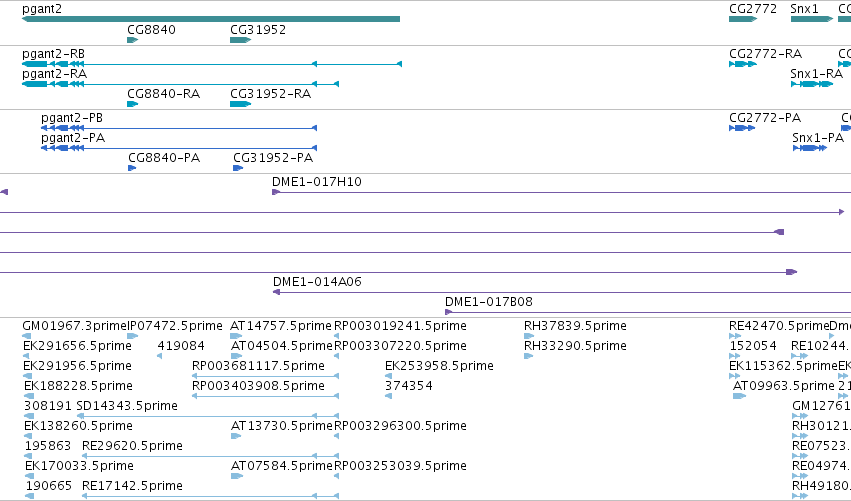Click the CG31952-RA transcript glyph
The image size is (851, 501).
click(x=240, y=104)
